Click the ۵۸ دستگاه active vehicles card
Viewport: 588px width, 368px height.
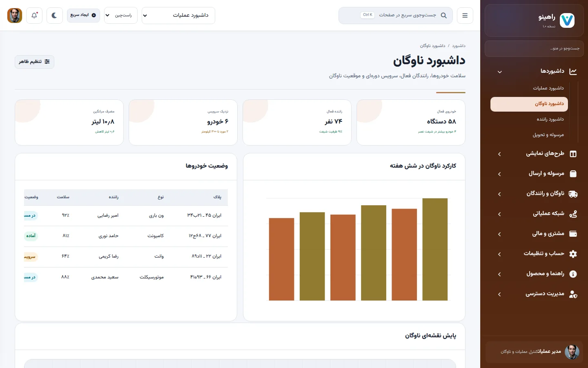click(411, 122)
